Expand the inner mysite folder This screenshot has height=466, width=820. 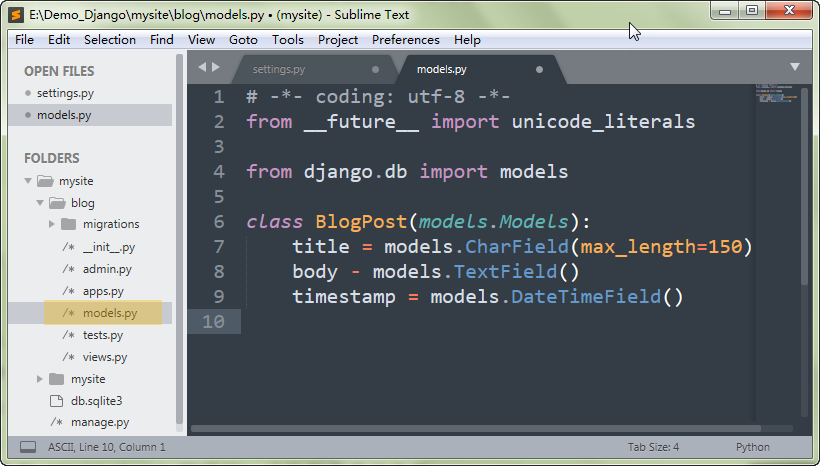(x=40, y=379)
